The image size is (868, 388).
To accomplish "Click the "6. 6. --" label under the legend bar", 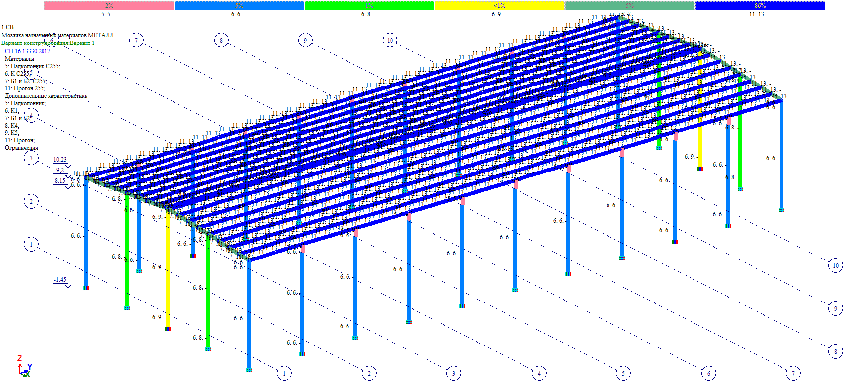I will click(x=239, y=14).
